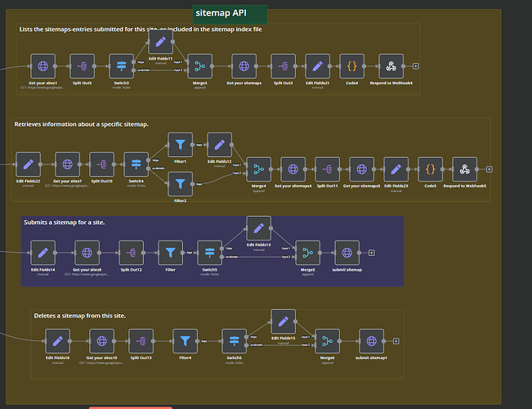Click plus connector after Respond to Webhook5
This screenshot has width=532, height=409.
pyautogui.click(x=489, y=169)
